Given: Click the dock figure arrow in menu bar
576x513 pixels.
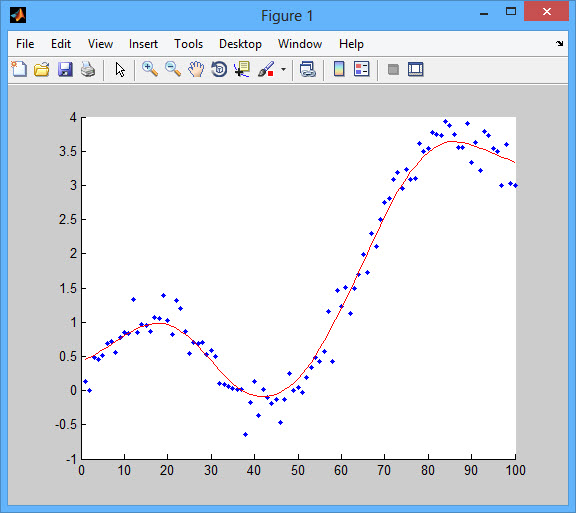Looking at the screenshot, I should (559, 44).
